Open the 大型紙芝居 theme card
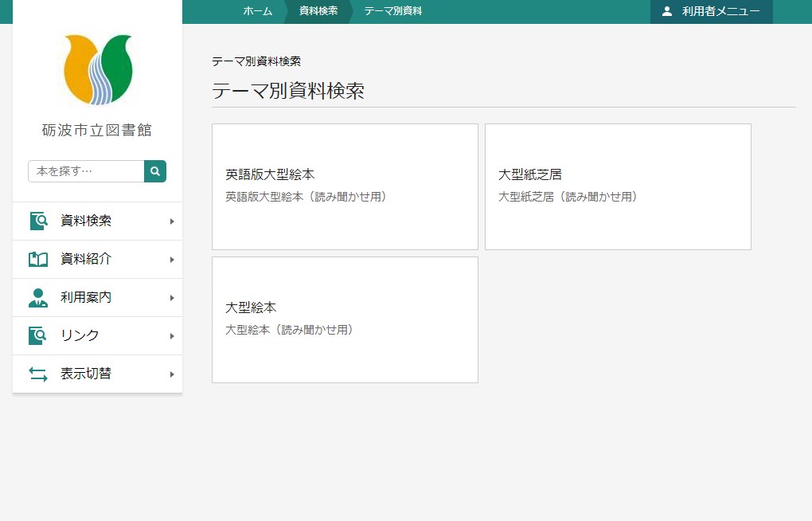812x521 pixels. tap(618, 186)
